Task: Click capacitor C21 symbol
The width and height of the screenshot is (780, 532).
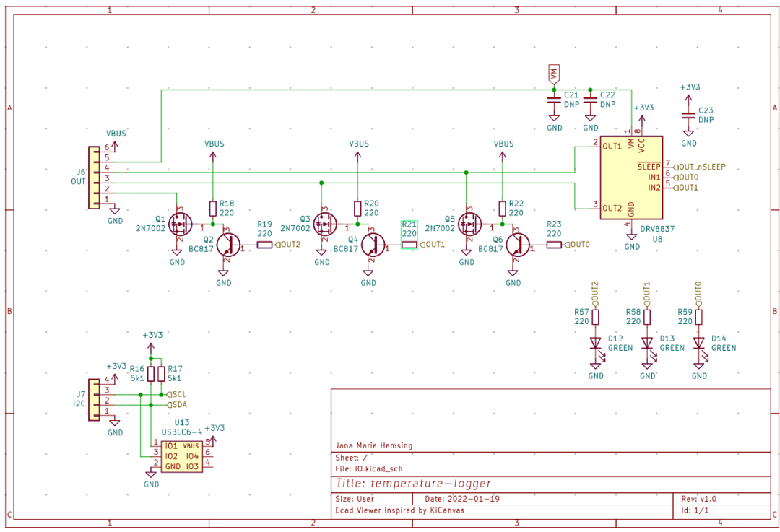Action: pos(554,100)
